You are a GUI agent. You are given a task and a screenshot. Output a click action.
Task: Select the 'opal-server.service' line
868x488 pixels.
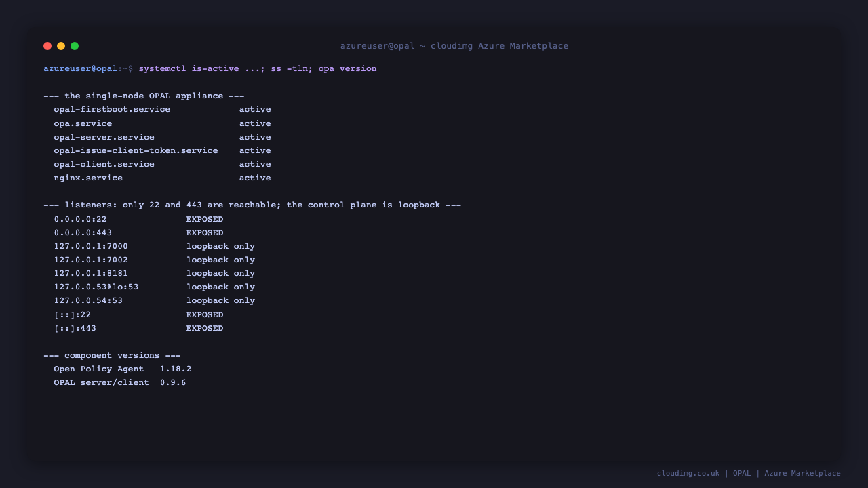pyautogui.click(x=163, y=137)
